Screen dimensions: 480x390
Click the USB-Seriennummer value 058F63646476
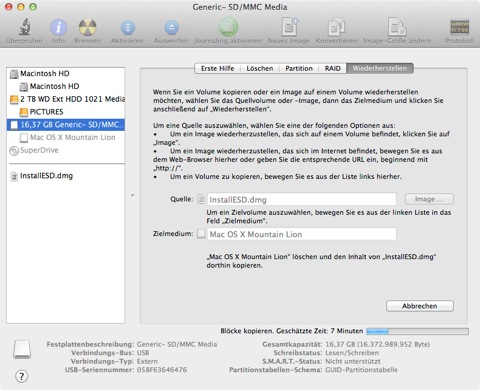162,370
